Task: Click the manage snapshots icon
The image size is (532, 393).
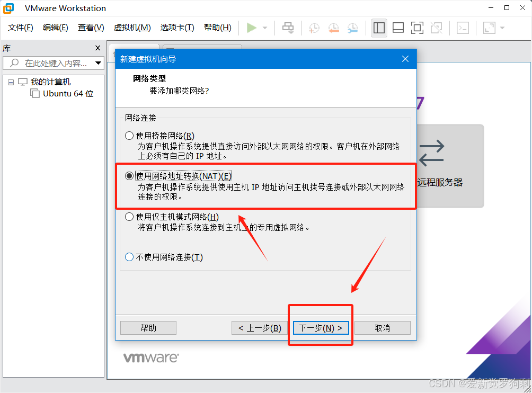Action: (353, 28)
